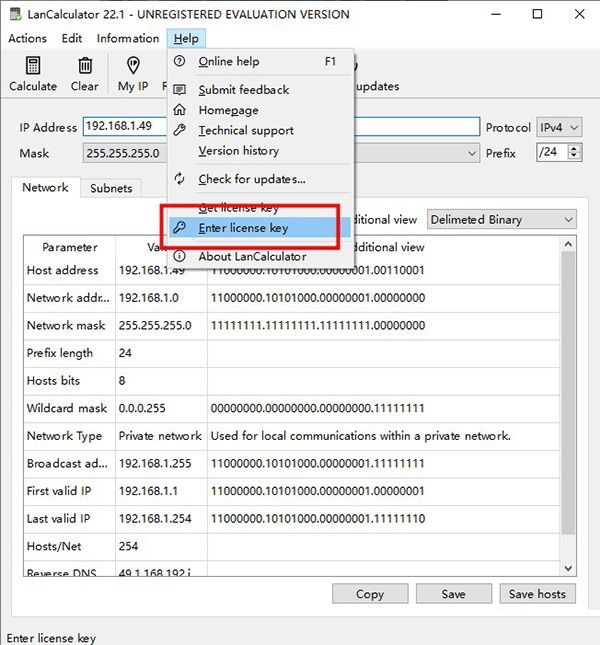Choose Submit feedback from Help menu
The image size is (600, 645).
260,90
